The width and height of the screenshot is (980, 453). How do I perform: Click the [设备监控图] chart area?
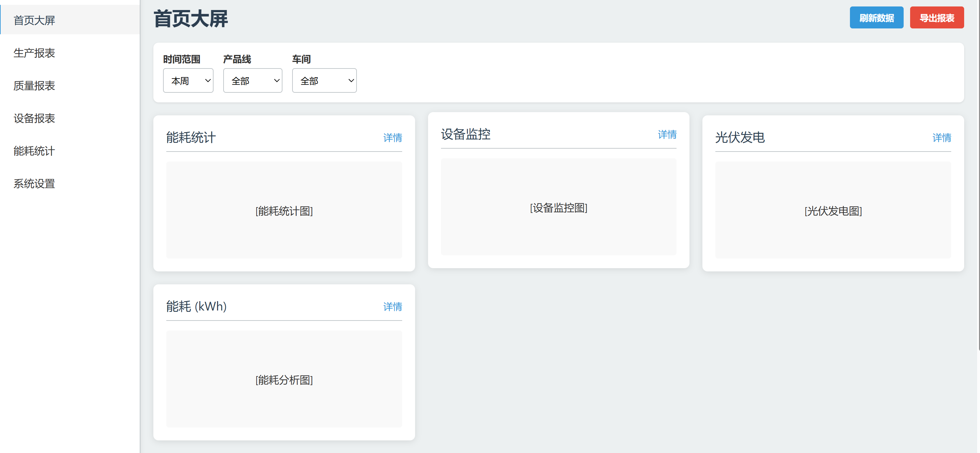click(558, 207)
